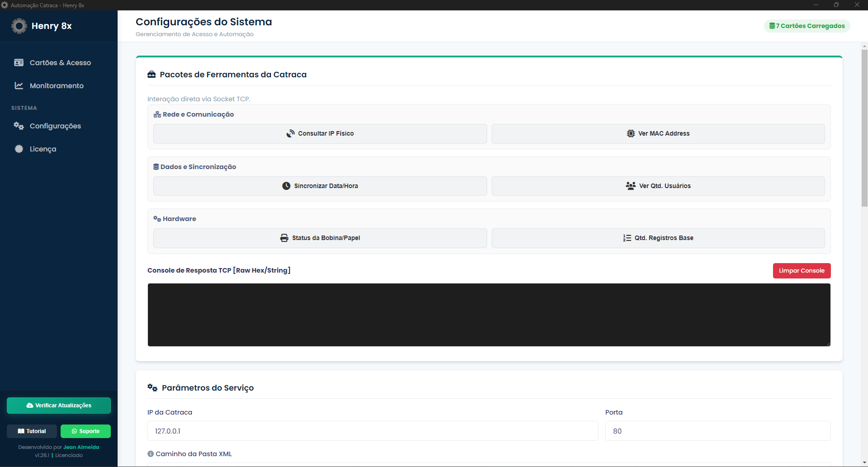Image resolution: width=868 pixels, height=467 pixels.
Task: Select Configurações in the sidebar
Action: pos(59,126)
